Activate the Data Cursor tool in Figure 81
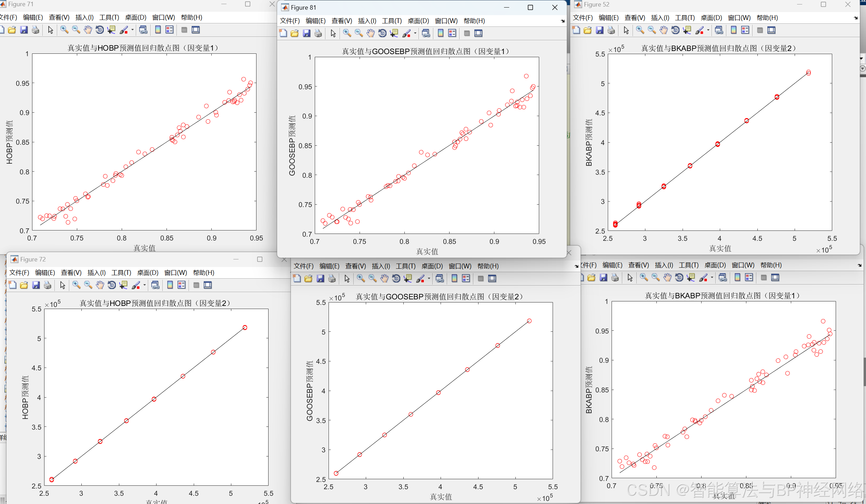Image resolution: width=866 pixels, height=504 pixels. pos(394,33)
